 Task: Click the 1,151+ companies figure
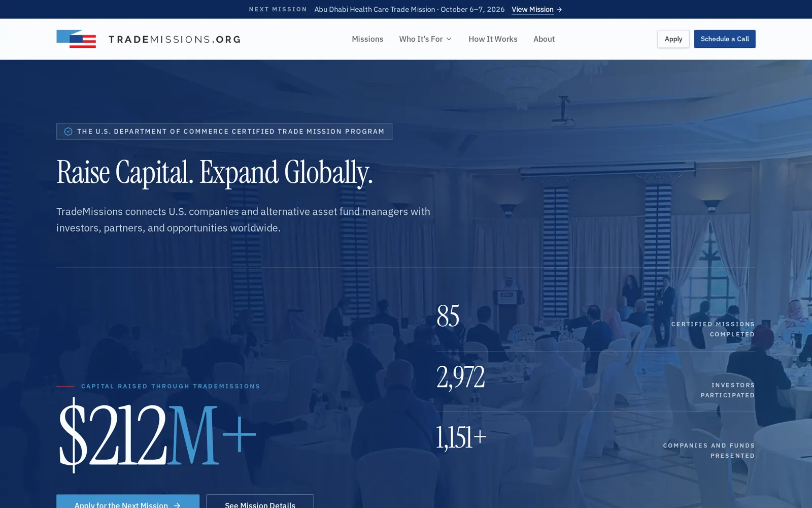[x=461, y=437]
